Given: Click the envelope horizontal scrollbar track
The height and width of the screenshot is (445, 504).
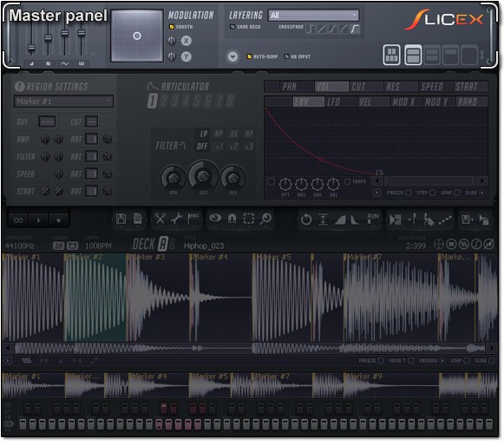Looking at the screenshot, I should pos(429,181).
